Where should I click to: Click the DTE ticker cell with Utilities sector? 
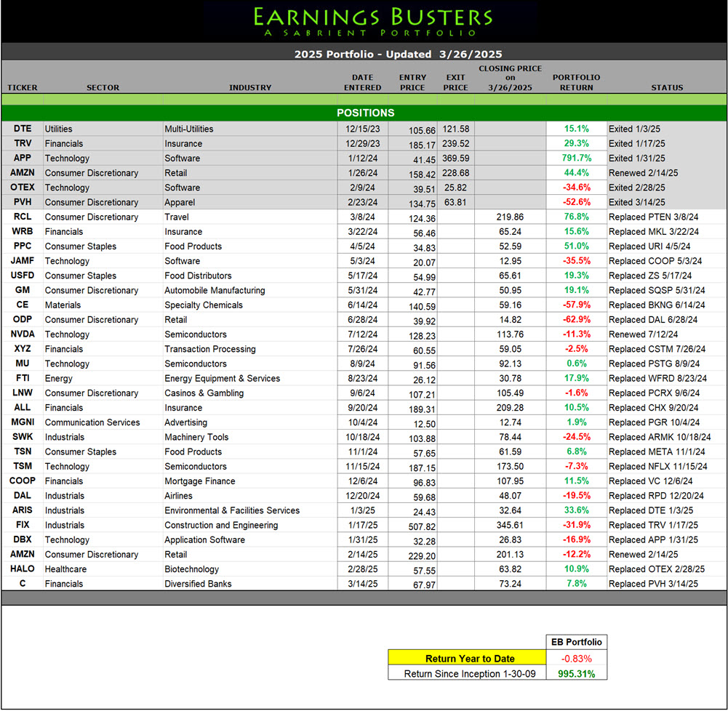pos(23,129)
